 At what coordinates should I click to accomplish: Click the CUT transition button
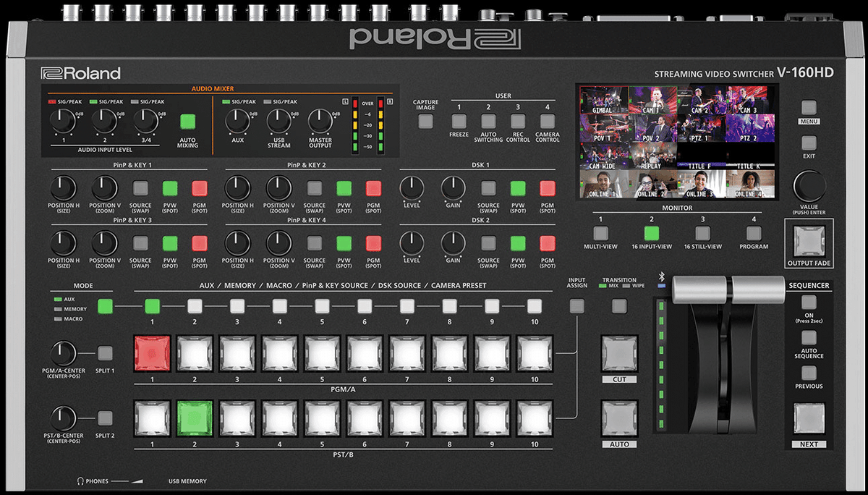(620, 353)
